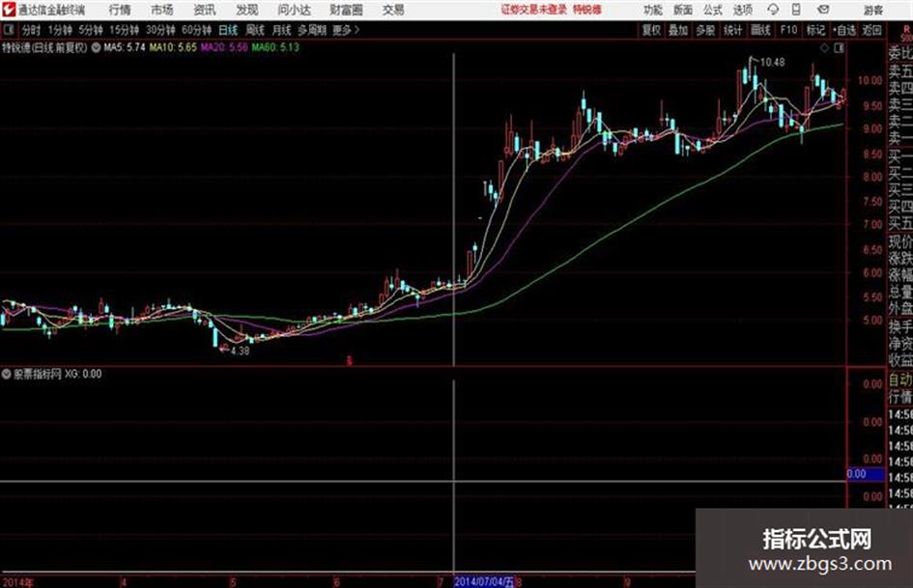913x588 pixels.
Task: Click the mobile phone icon
Action: pyautogui.click(x=796, y=10)
